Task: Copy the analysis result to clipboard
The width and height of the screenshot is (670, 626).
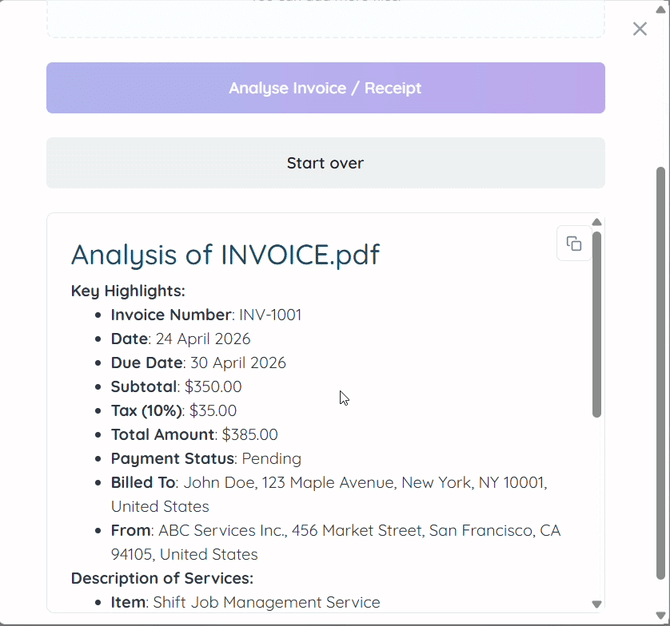Action: pos(574,244)
